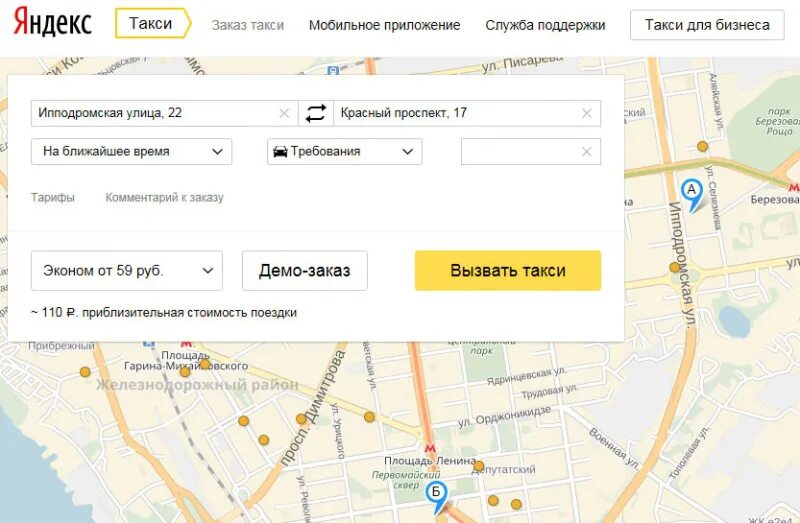The height and width of the screenshot is (523, 800).
Task: Click the Демо-заказ button
Action: [x=305, y=270]
